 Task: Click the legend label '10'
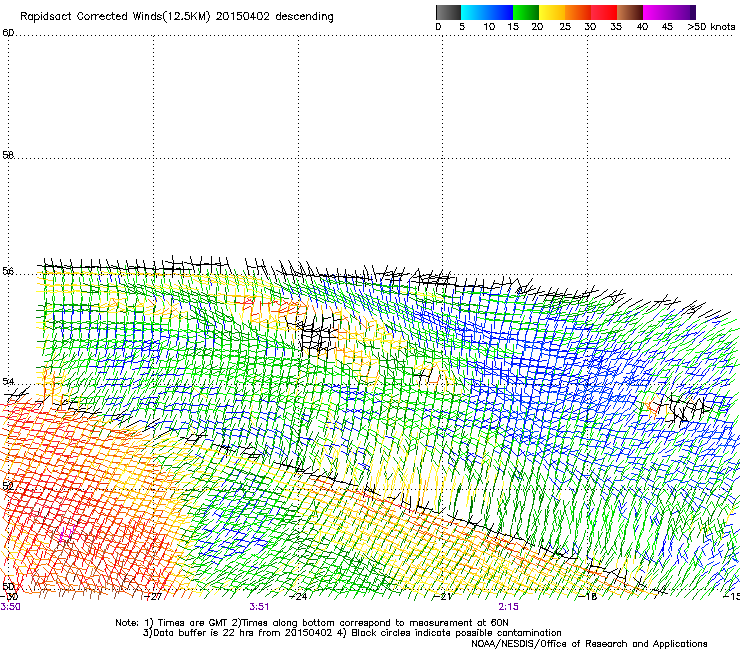pos(489,27)
